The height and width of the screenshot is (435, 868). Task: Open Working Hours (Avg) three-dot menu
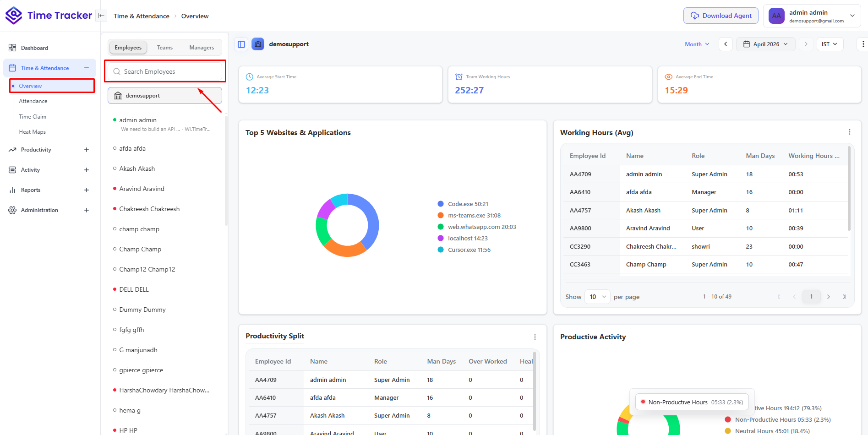pos(850,132)
